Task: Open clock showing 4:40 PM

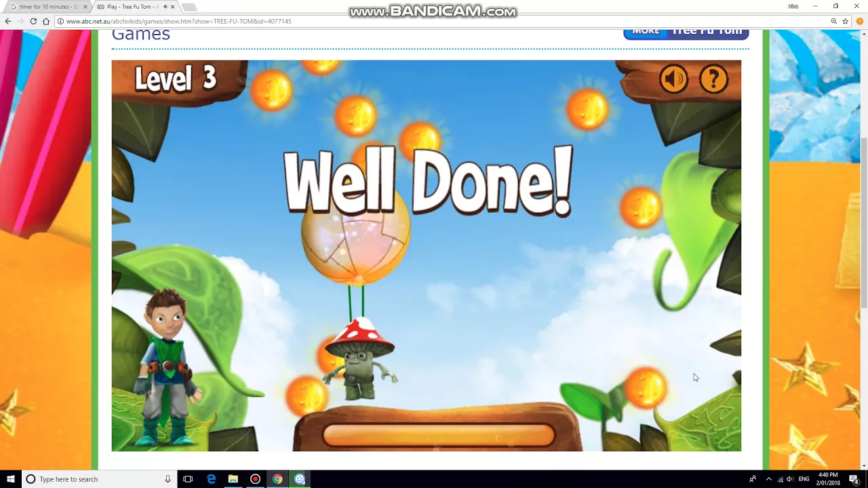Action: (828, 479)
